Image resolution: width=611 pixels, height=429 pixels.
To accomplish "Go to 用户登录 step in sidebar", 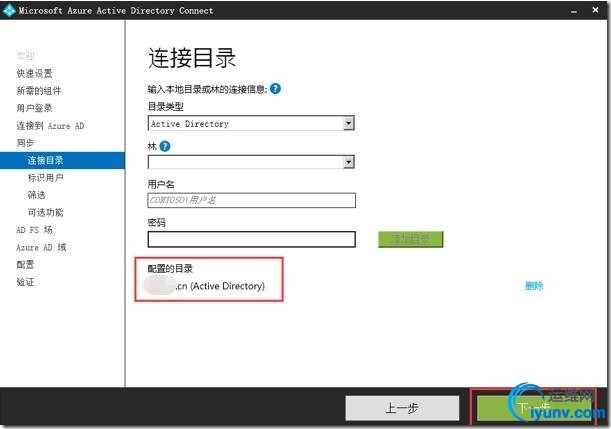I will (x=34, y=108).
